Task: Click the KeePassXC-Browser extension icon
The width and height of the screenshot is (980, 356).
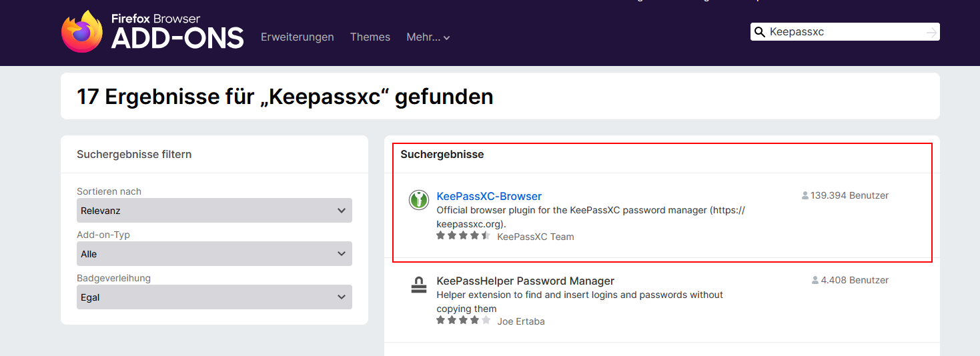Action: [x=418, y=199]
